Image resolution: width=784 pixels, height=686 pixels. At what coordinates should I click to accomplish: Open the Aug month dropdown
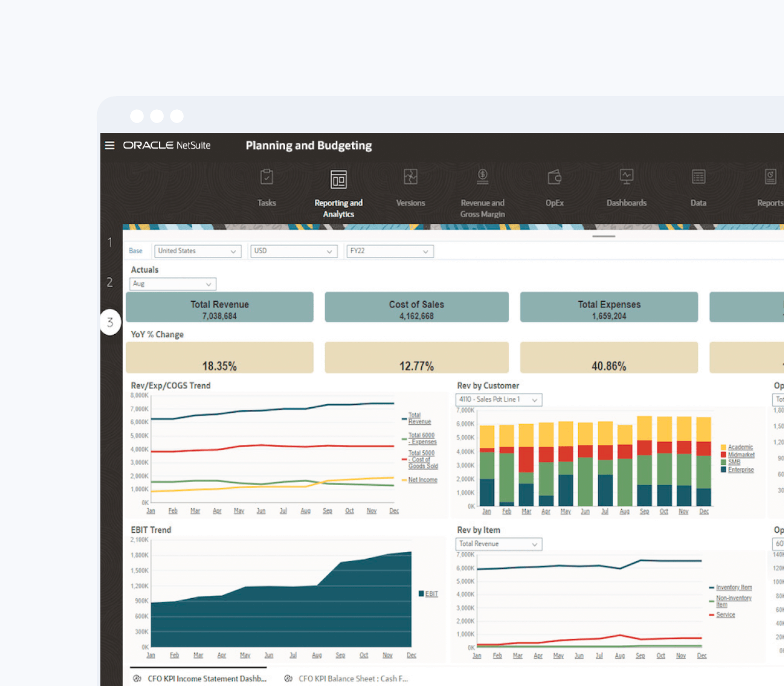(x=172, y=284)
